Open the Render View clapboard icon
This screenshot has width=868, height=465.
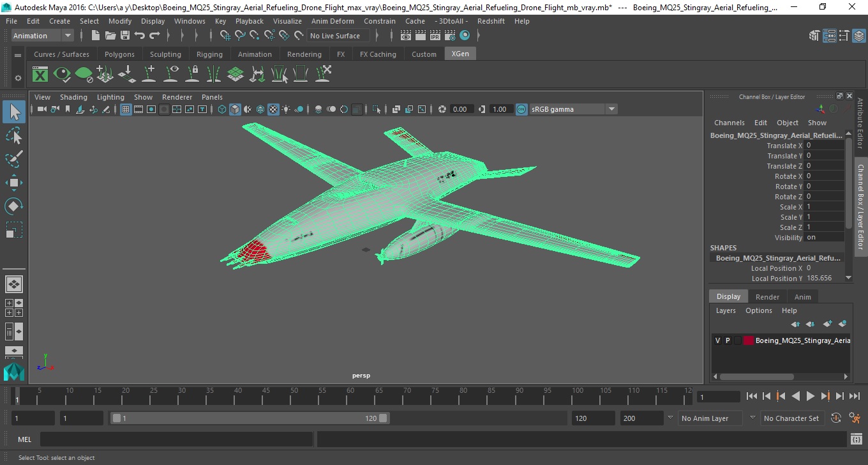tap(405, 36)
